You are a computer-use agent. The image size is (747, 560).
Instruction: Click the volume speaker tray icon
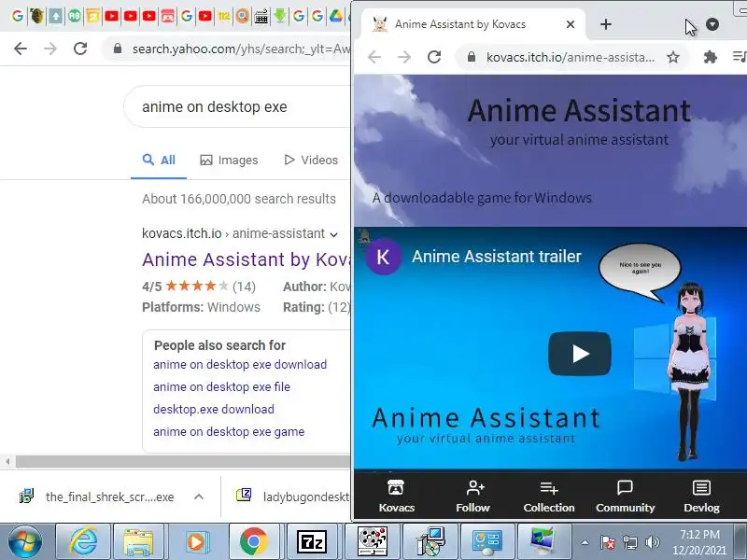(652, 542)
